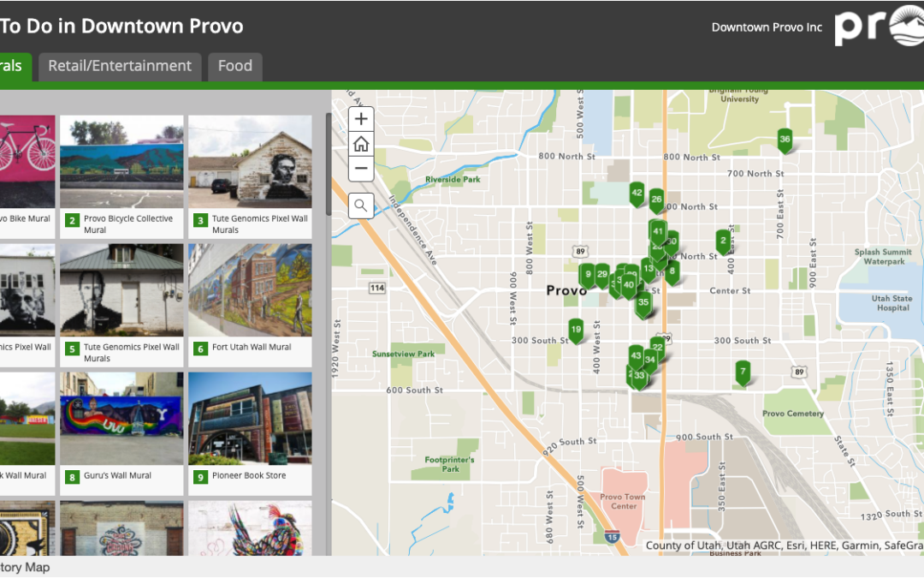The height and width of the screenshot is (578, 924).
Task: Select map marker 33
Action: coord(639,376)
